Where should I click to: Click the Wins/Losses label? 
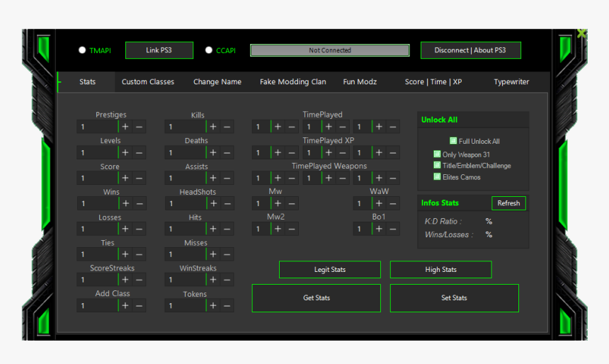(x=448, y=234)
